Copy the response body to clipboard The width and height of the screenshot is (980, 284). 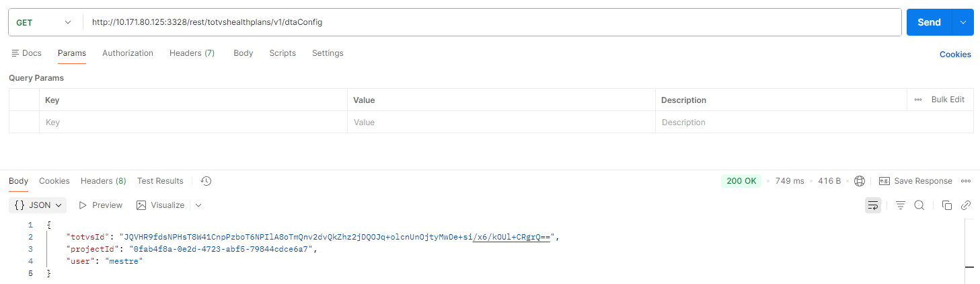pyautogui.click(x=947, y=205)
